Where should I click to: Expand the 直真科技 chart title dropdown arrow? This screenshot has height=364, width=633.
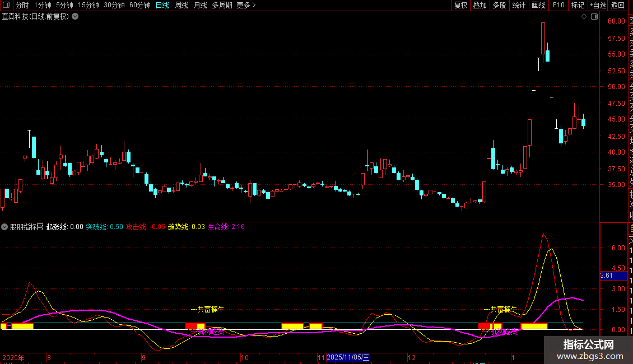click(75, 16)
